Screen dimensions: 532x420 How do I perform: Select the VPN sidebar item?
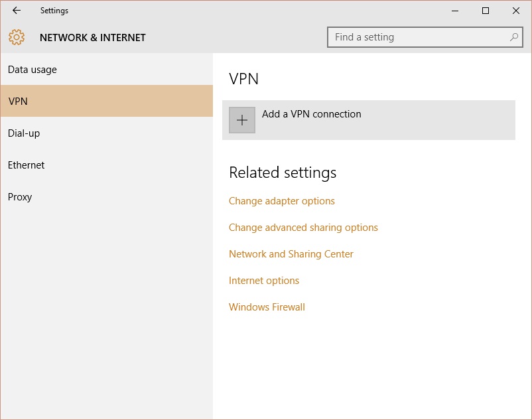coord(107,101)
